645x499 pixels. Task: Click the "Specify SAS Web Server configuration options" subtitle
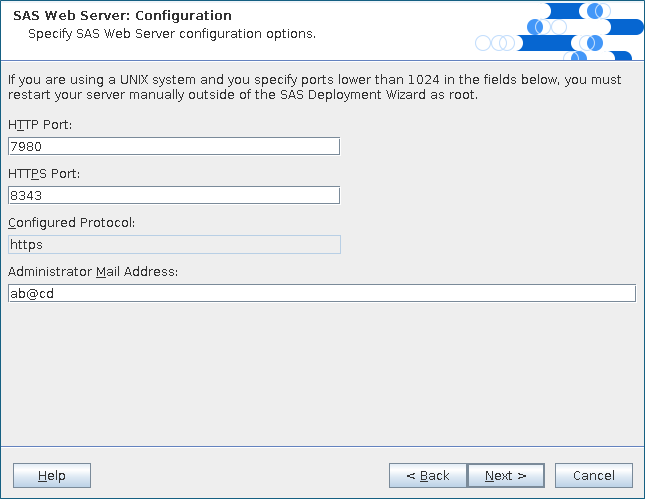171,34
